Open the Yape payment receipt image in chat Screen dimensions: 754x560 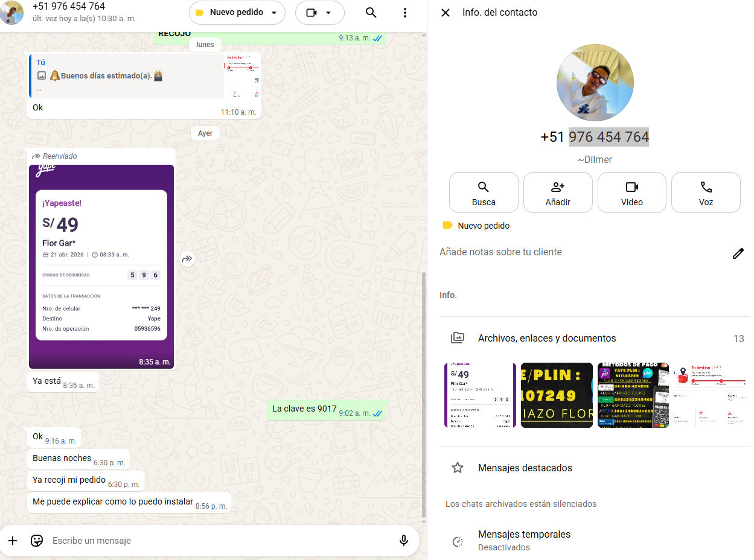click(x=101, y=266)
